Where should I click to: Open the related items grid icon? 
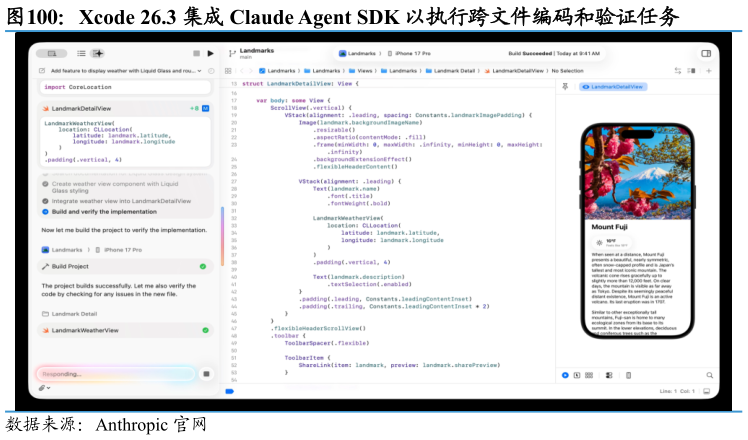point(228,71)
